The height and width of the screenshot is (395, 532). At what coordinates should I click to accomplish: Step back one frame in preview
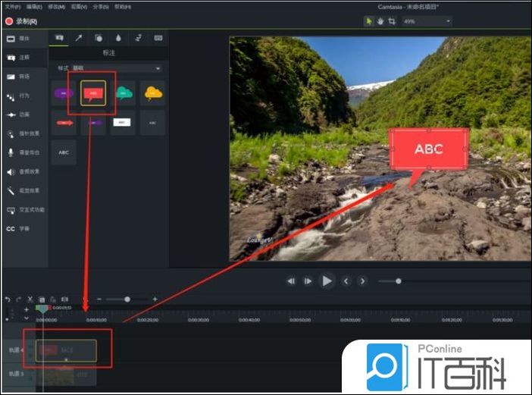click(x=291, y=281)
